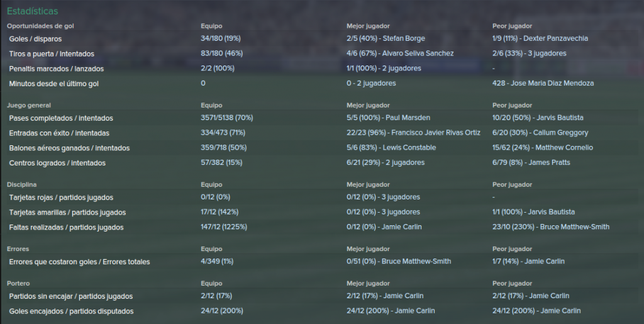The height and width of the screenshot is (324, 644).
Task: Select the Goles / disparos statistic row
Action: coord(322,38)
